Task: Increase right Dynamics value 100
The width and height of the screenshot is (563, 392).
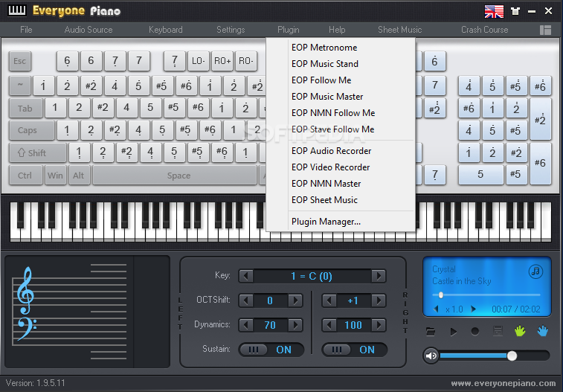Action: (x=379, y=325)
